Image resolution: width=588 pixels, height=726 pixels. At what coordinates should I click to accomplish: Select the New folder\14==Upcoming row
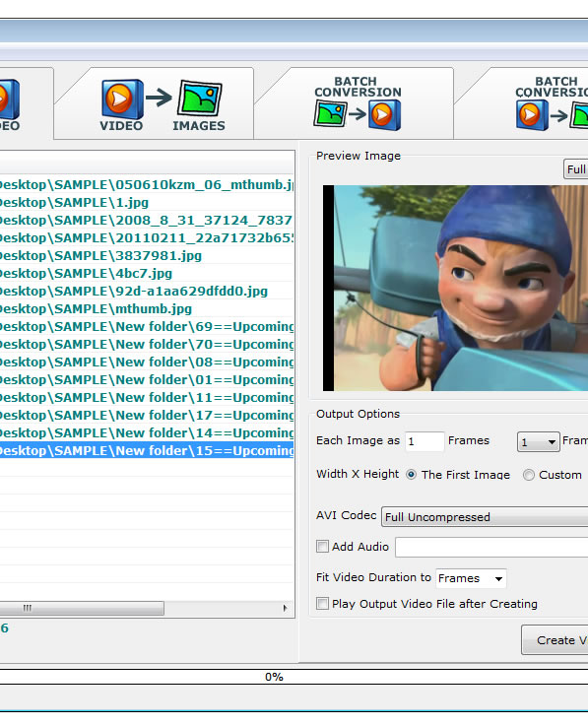[x=147, y=432]
